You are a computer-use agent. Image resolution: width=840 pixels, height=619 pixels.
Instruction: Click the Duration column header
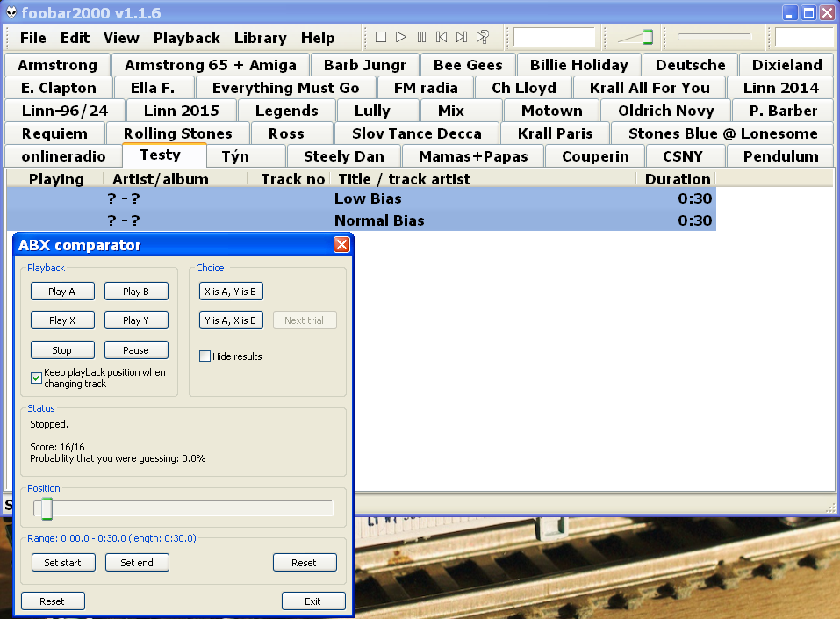coord(677,179)
